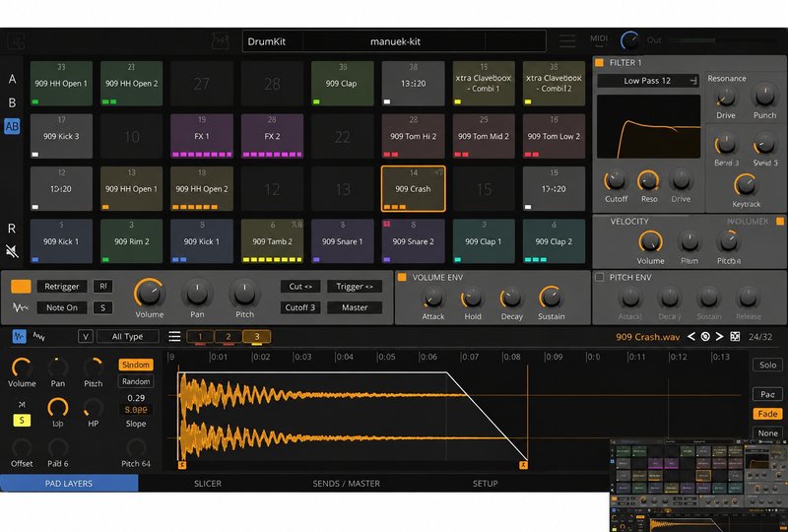Select pad bank A
Image resolution: width=788 pixels, height=532 pixels.
click(x=12, y=79)
